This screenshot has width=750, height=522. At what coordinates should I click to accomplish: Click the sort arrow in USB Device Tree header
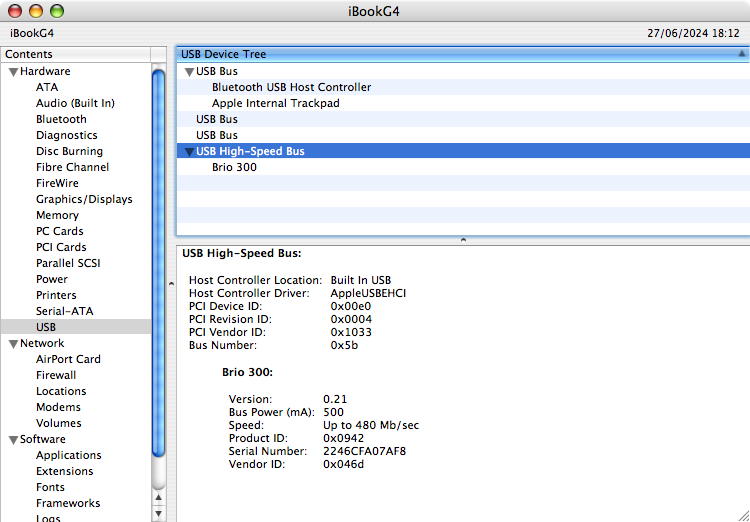(741, 54)
